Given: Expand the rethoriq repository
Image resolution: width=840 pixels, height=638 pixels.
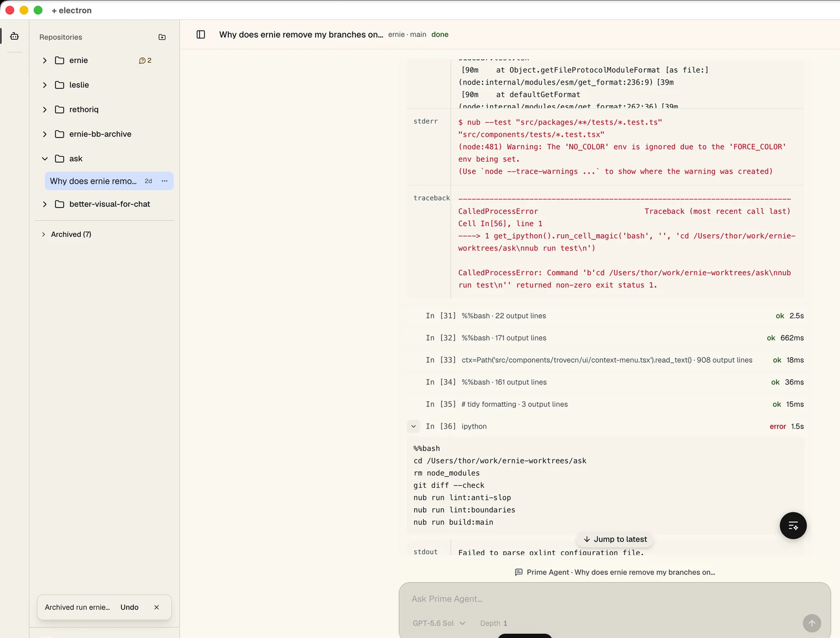Looking at the screenshot, I should click(x=45, y=110).
